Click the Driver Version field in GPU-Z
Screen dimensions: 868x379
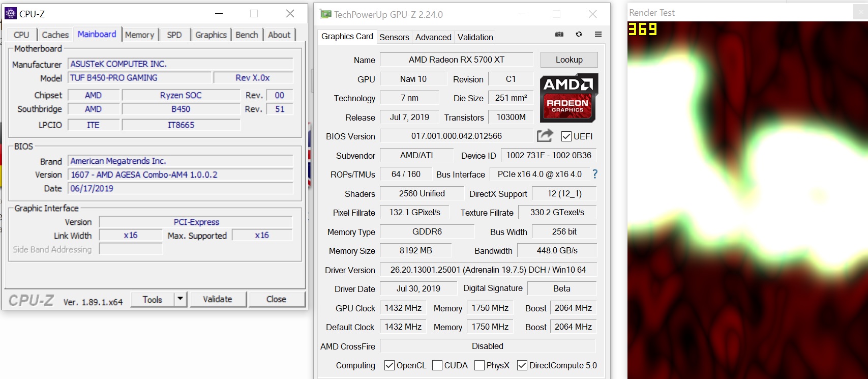(488, 270)
